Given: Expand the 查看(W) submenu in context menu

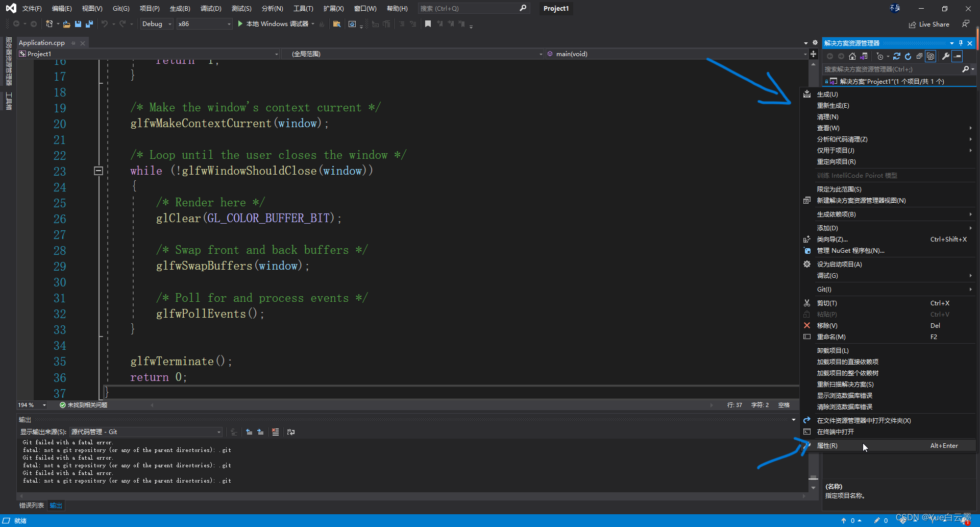Looking at the screenshot, I should [x=888, y=128].
